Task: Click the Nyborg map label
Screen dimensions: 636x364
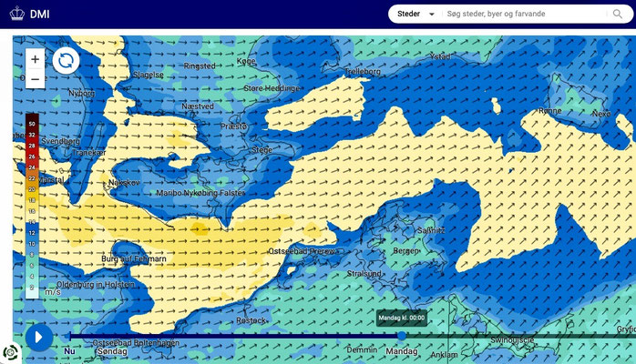Action: 81,93
